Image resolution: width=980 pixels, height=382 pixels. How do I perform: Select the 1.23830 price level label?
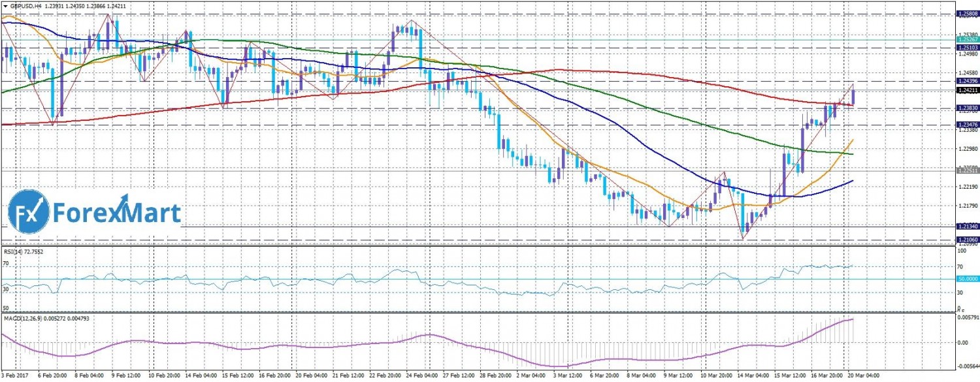click(966, 108)
